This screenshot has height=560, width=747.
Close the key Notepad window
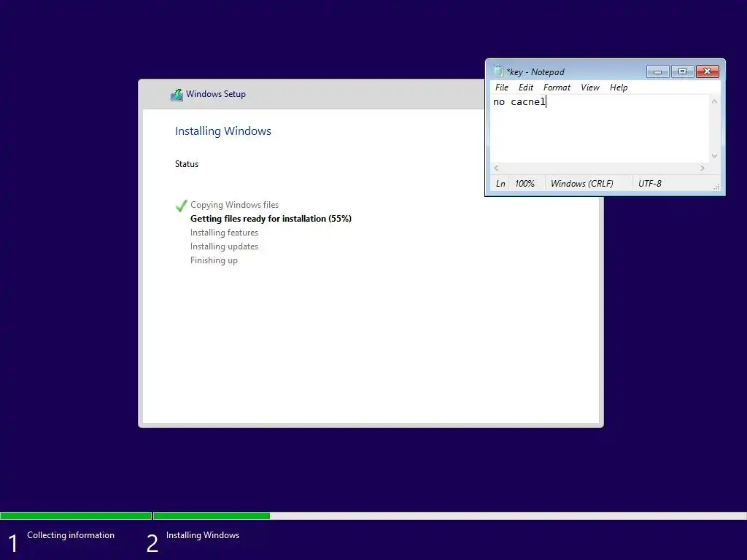point(708,71)
